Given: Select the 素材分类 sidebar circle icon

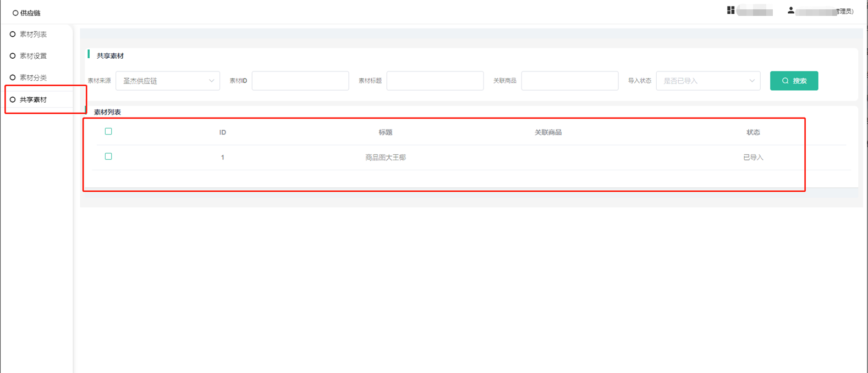Looking at the screenshot, I should click(x=13, y=77).
